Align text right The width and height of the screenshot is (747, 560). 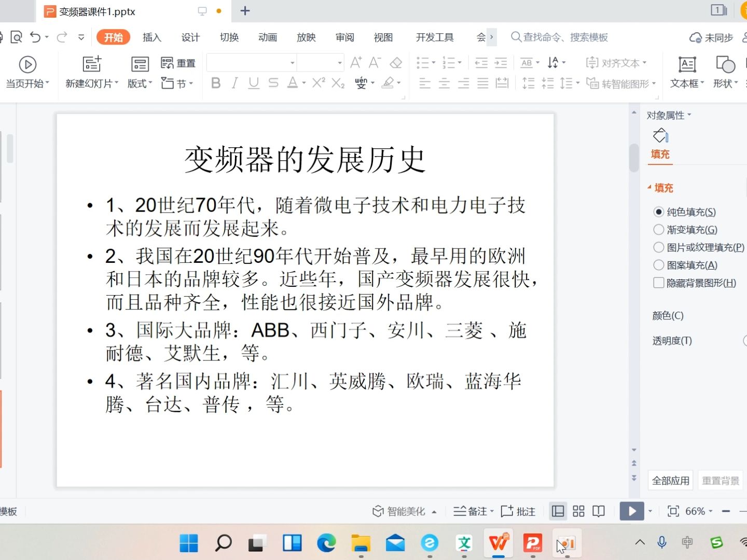coord(463,83)
